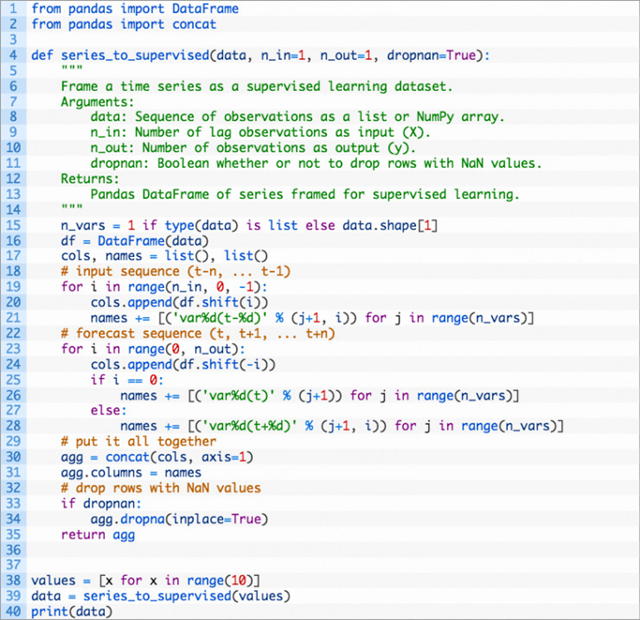This screenshot has height=620, width=640.
Task: Click 'cols.append(df.shift(-i))' statement
Action: click(183, 365)
